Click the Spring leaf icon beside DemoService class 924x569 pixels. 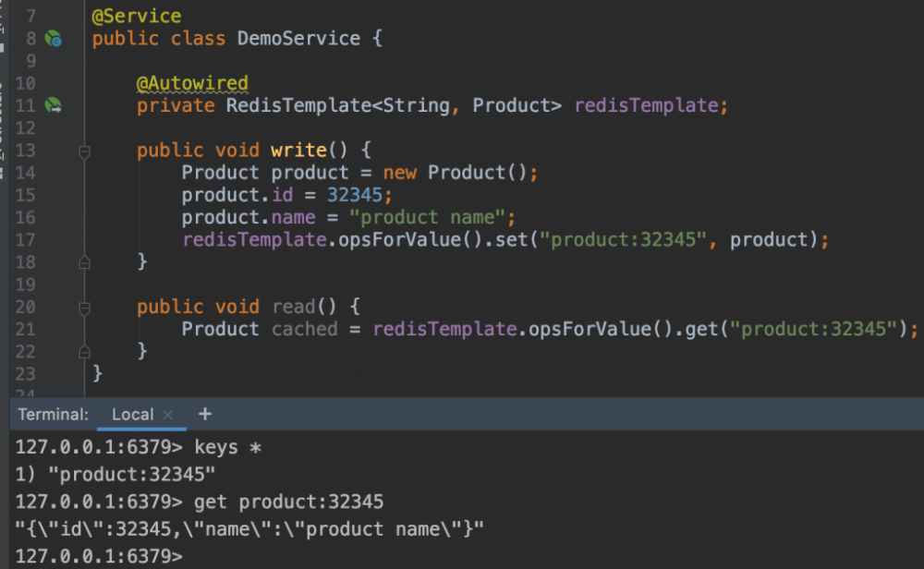click(54, 39)
